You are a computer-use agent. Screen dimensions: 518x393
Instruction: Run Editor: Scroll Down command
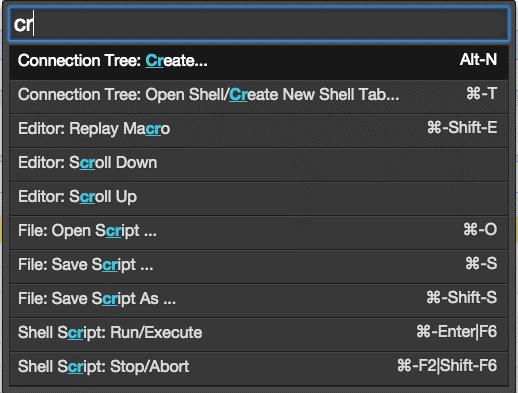[259, 164]
